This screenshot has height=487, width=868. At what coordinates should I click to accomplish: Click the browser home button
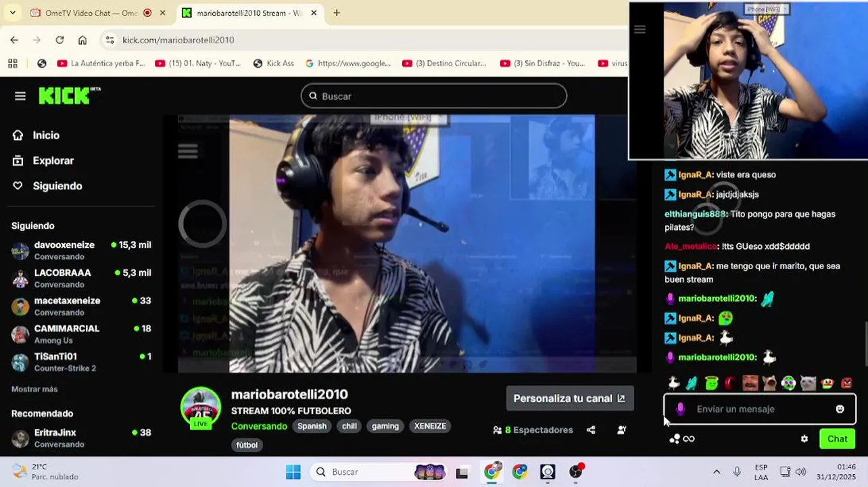click(x=82, y=40)
